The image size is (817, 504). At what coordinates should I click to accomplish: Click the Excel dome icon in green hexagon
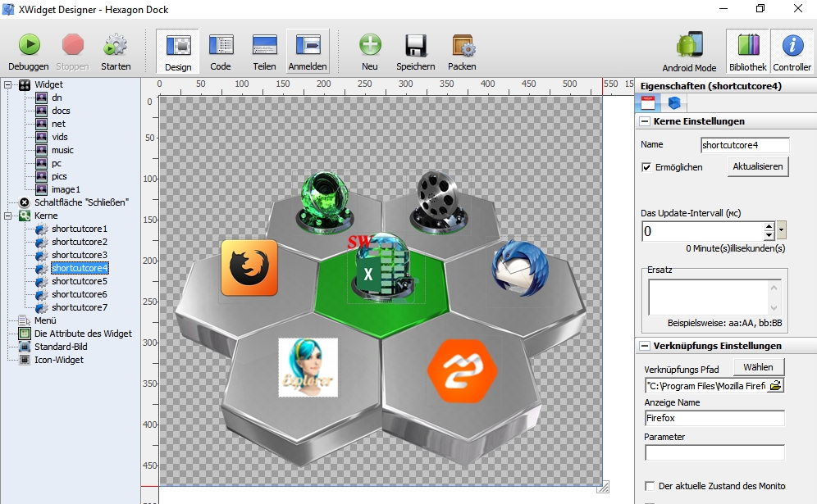click(x=383, y=266)
